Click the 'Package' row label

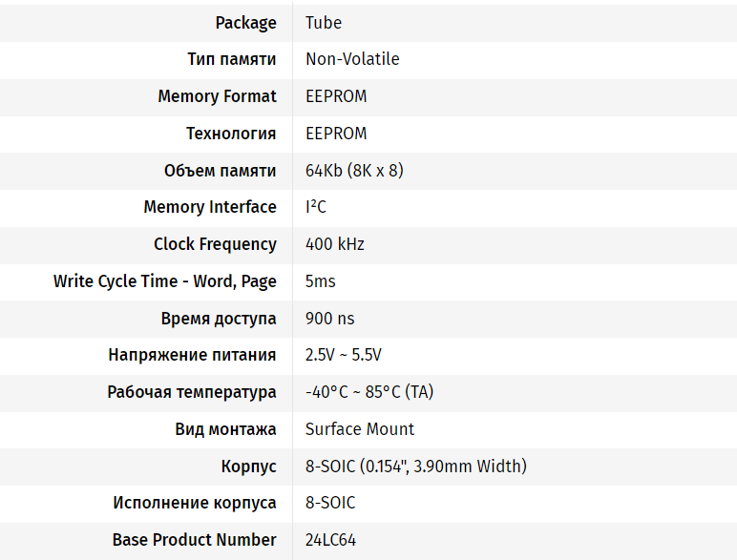coord(245,23)
